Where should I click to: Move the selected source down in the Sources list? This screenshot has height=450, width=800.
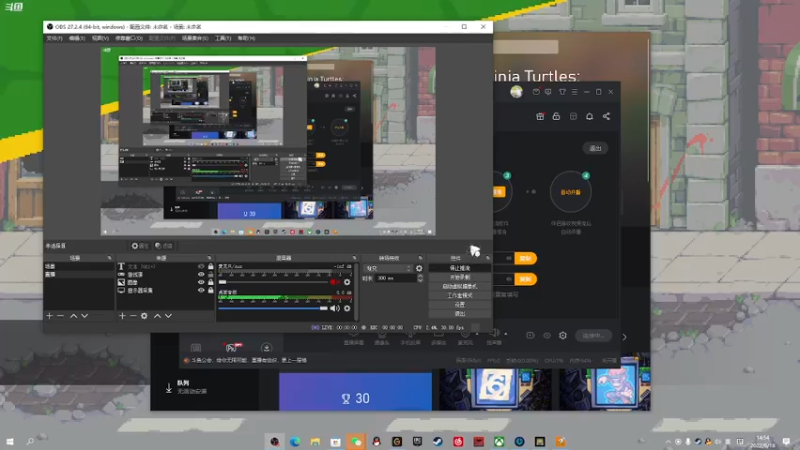point(168,316)
